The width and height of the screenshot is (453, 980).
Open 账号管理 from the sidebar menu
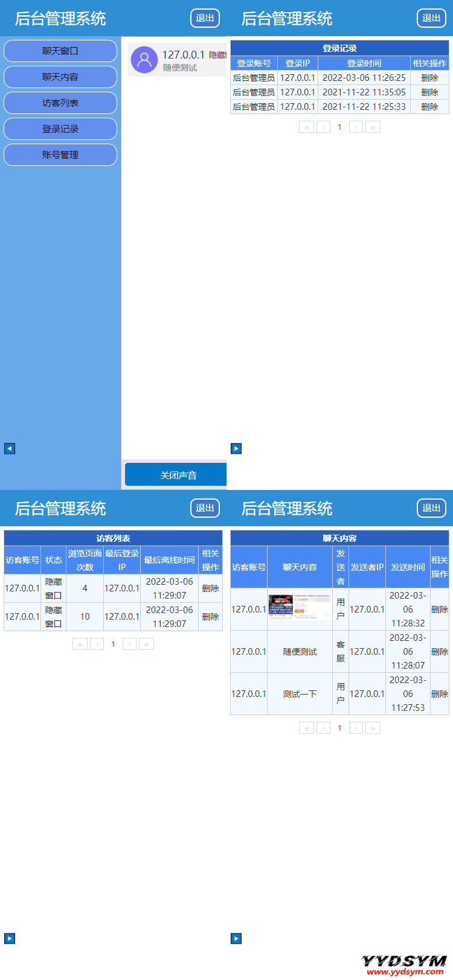(60, 154)
